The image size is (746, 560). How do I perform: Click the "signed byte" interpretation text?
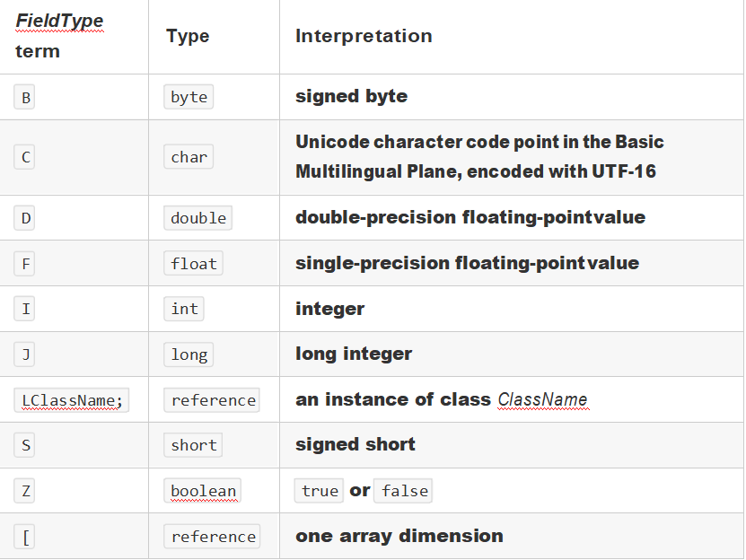[351, 96]
